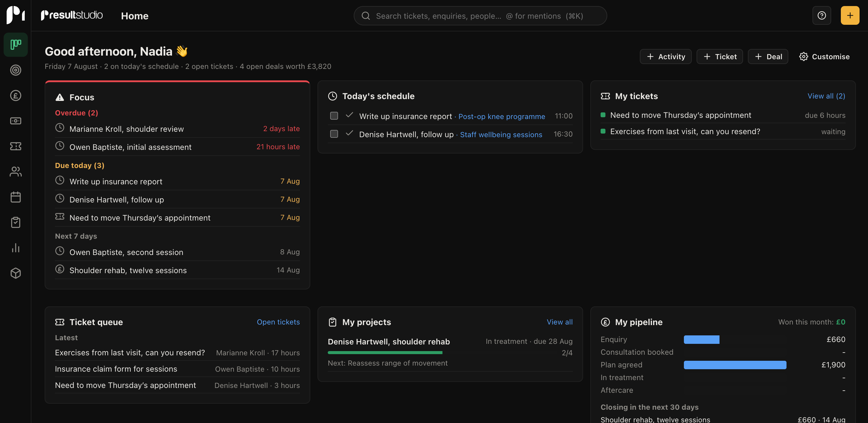
Task: Open the target goals icon in sidebar
Action: (15, 70)
